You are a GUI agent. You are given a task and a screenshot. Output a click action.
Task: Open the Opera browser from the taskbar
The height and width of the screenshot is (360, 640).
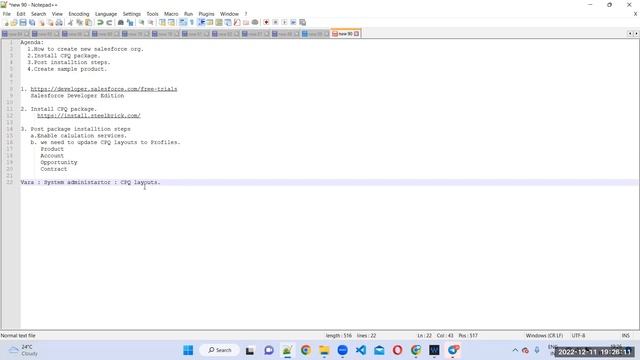[x=397, y=350]
